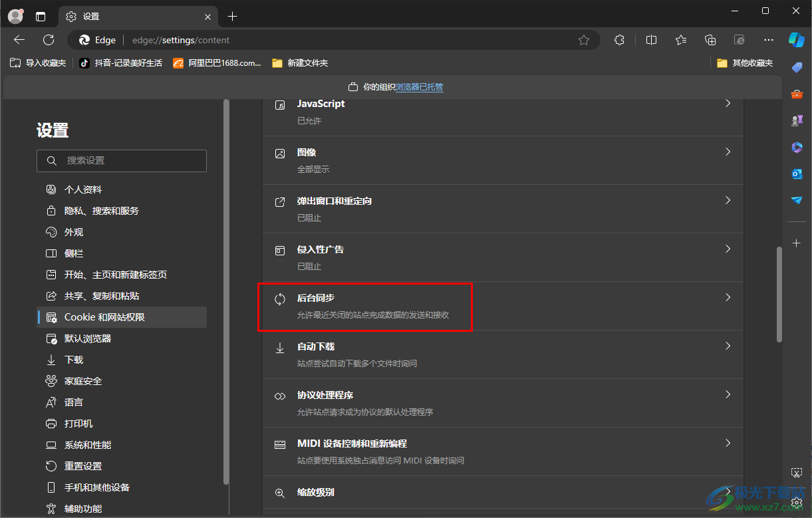This screenshot has width=812, height=518.
Task: Expand MIDI 设备控制和重新编程 chevron
Action: [x=728, y=444]
